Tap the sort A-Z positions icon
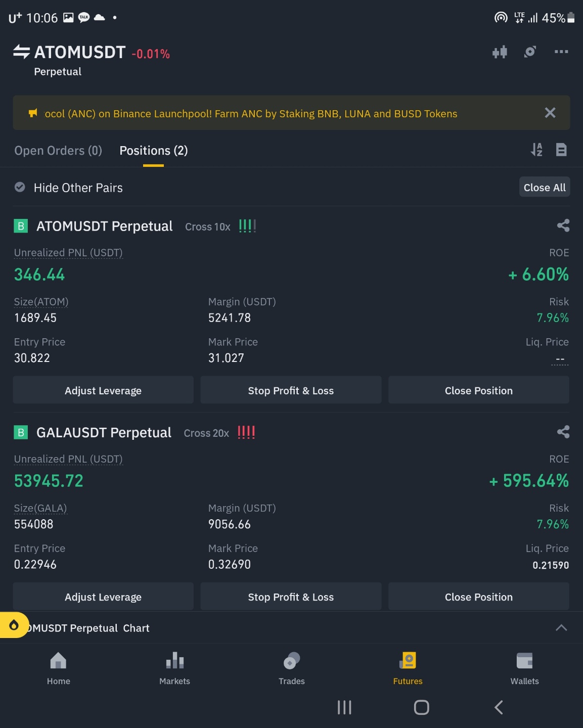The image size is (583, 728). [536, 150]
